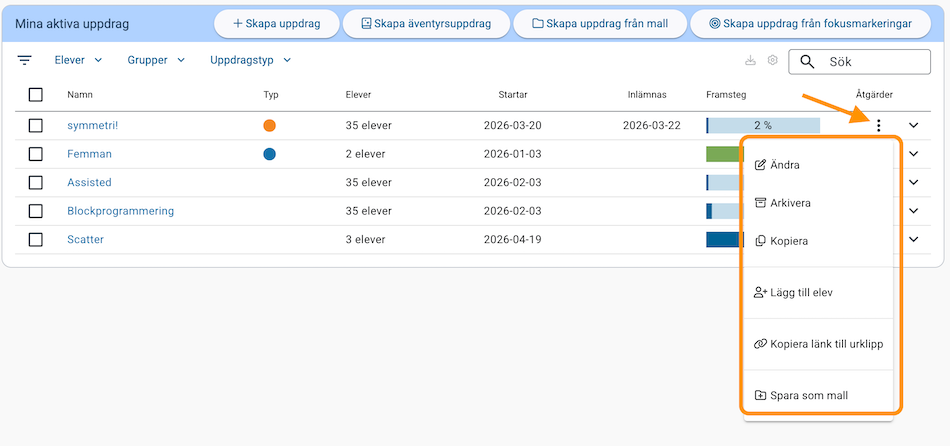The height and width of the screenshot is (446, 950).
Task: Choose Kopiera from the actions menu
Action: [788, 241]
